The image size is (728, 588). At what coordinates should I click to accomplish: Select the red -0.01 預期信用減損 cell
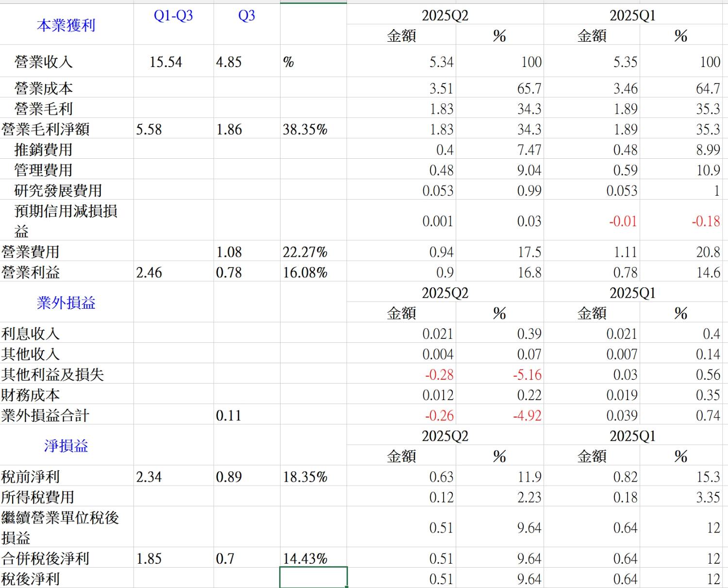[x=623, y=221]
